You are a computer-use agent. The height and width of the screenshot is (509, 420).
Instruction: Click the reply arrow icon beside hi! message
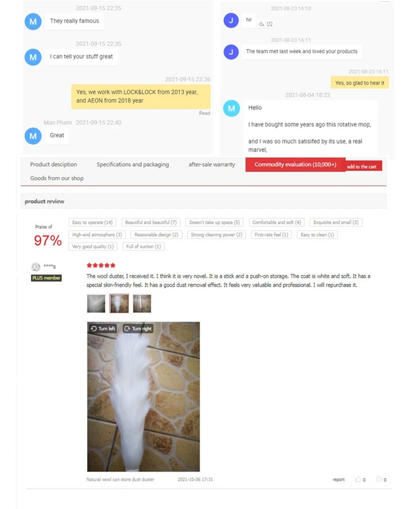261,24
